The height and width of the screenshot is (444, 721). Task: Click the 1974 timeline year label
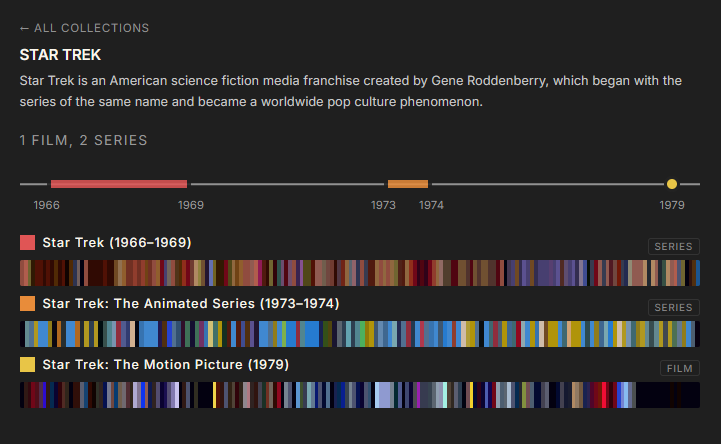coord(431,205)
